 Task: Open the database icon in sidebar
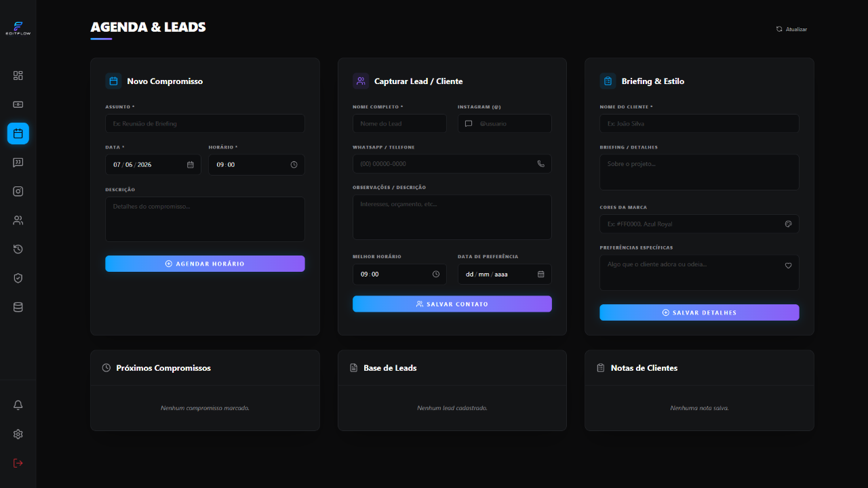pos(18,307)
